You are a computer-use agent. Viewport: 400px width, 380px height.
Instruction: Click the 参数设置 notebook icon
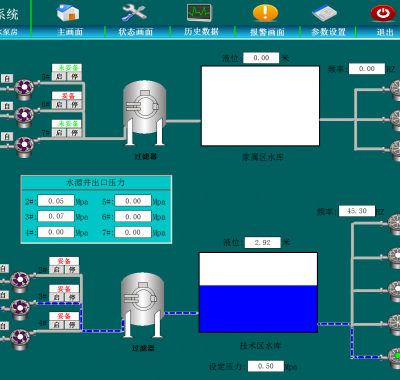pyautogui.click(x=324, y=13)
